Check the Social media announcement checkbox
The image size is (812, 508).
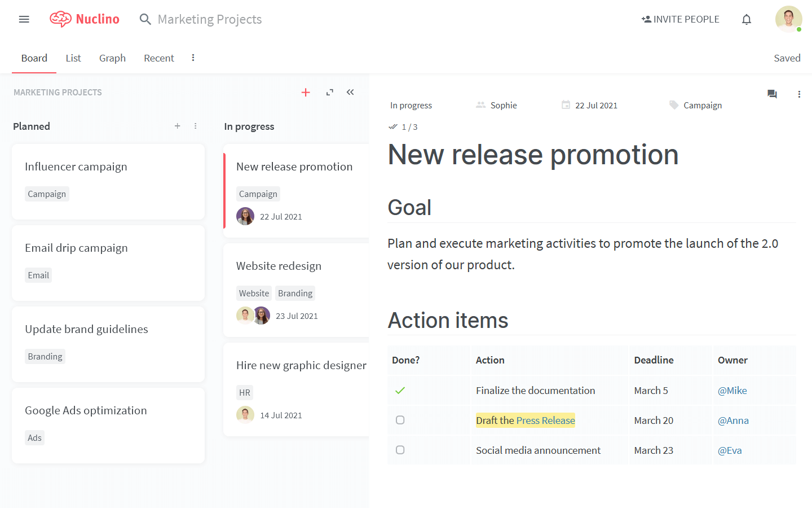pos(400,450)
